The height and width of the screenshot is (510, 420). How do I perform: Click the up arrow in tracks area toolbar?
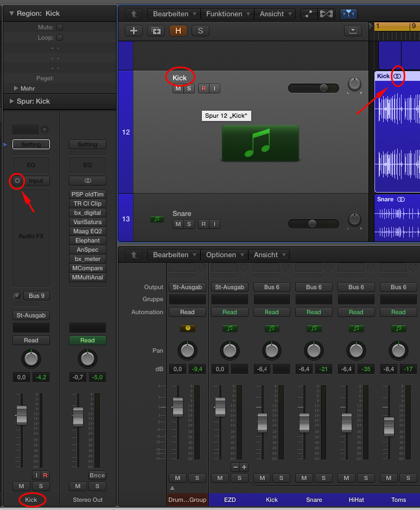click(134, 14)
